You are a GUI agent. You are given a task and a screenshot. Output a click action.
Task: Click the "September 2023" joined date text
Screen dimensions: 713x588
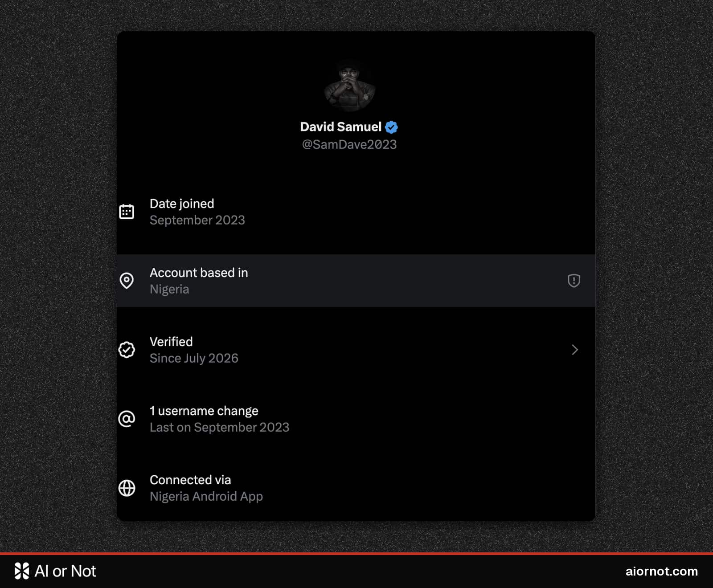(x=197, y=220)
